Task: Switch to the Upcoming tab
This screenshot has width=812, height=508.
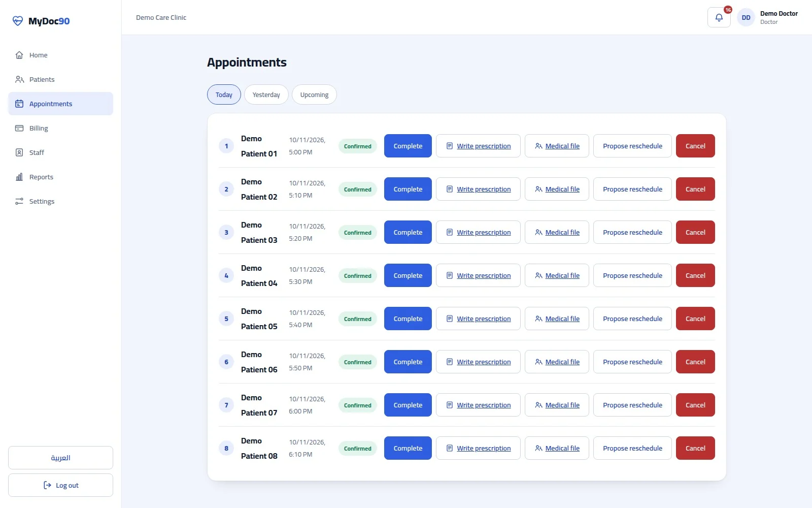Action: coord(314,94)
